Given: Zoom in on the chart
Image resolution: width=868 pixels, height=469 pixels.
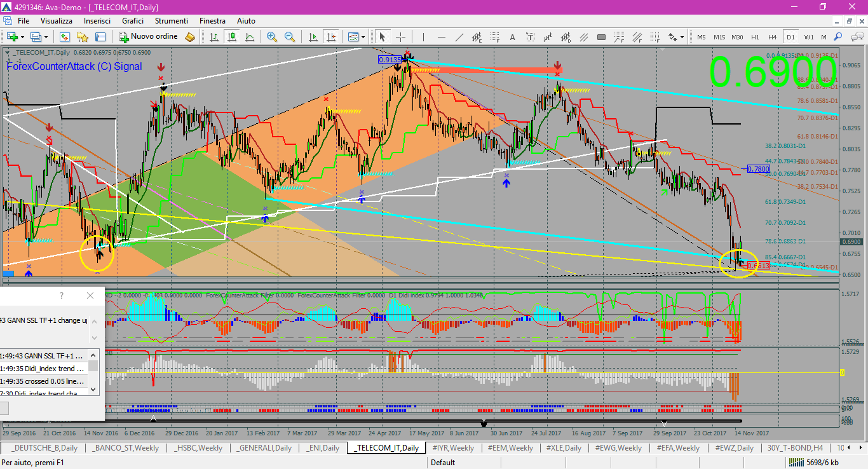Looking at the screenshot, I should [272, 37].
